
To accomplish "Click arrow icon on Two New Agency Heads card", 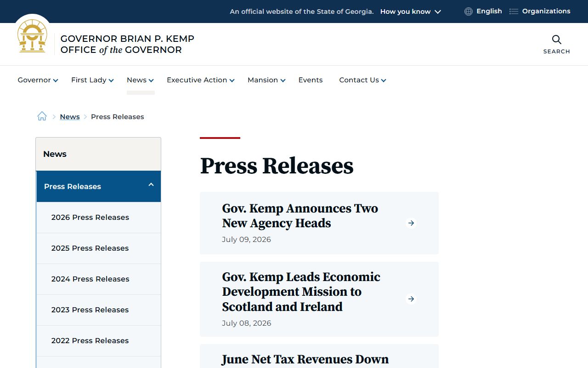I will pyautogui.click(x=411, y=223).
